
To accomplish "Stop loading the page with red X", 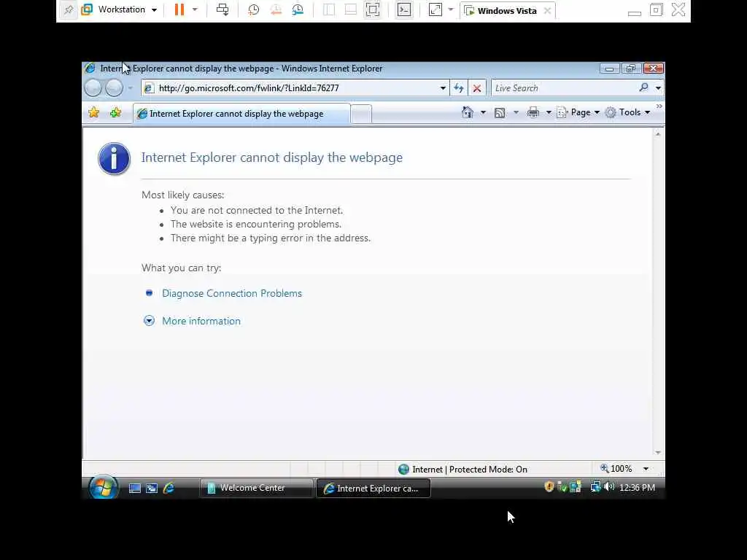I will (477, 88).
